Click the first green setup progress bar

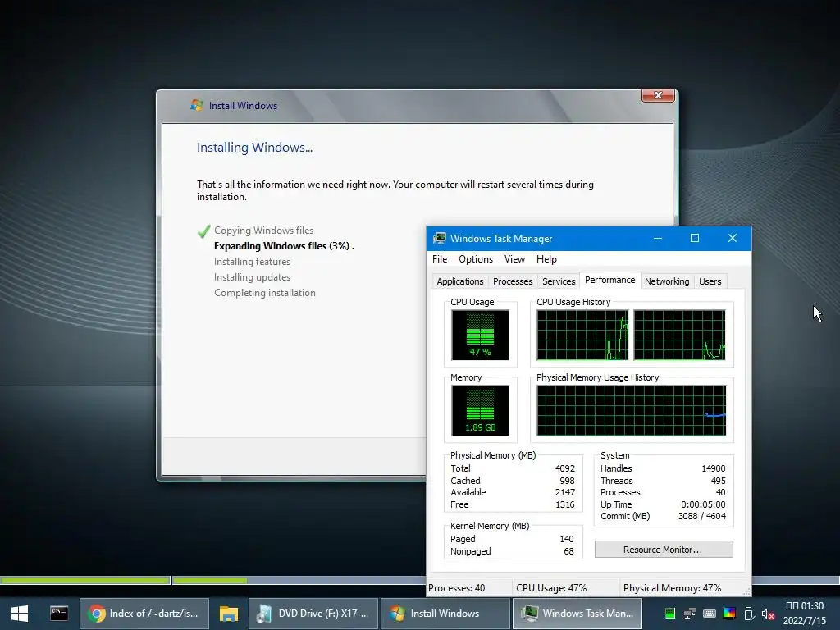(x=84, y=580)
